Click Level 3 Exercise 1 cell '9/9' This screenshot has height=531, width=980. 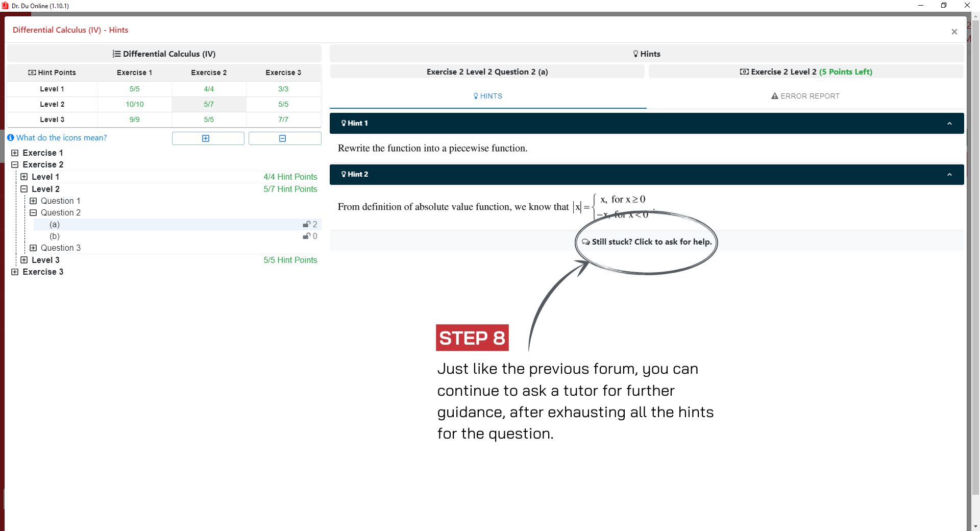135,119
